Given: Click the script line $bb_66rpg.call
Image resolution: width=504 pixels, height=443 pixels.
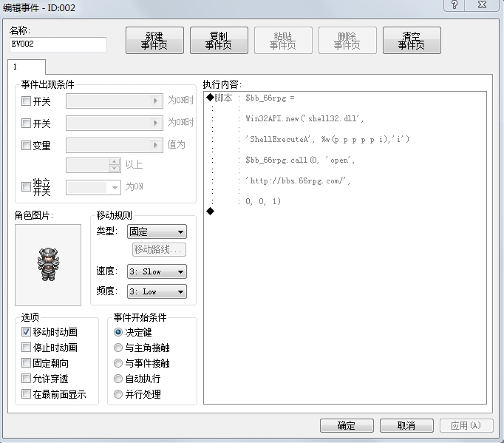Looking at the screenshot, I should tap(300, 160).
